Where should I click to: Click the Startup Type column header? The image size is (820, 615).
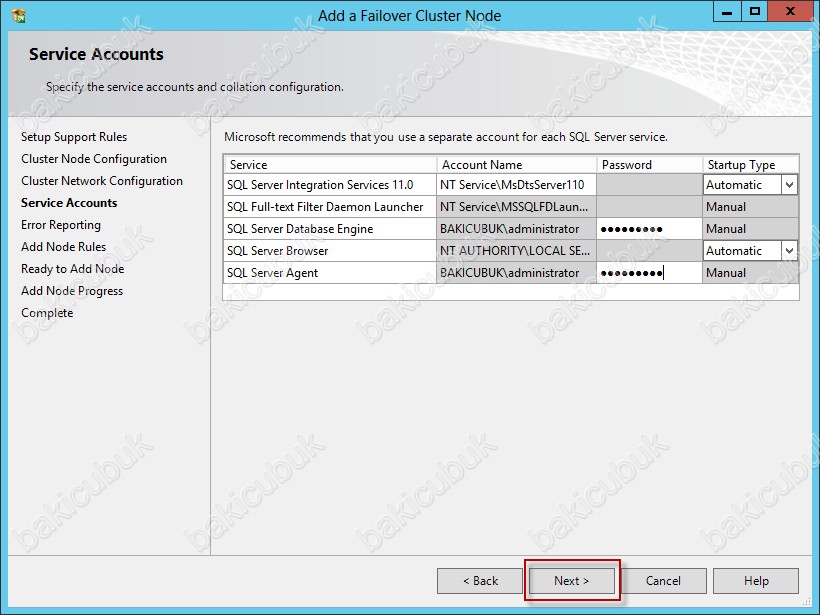point(750,165)
